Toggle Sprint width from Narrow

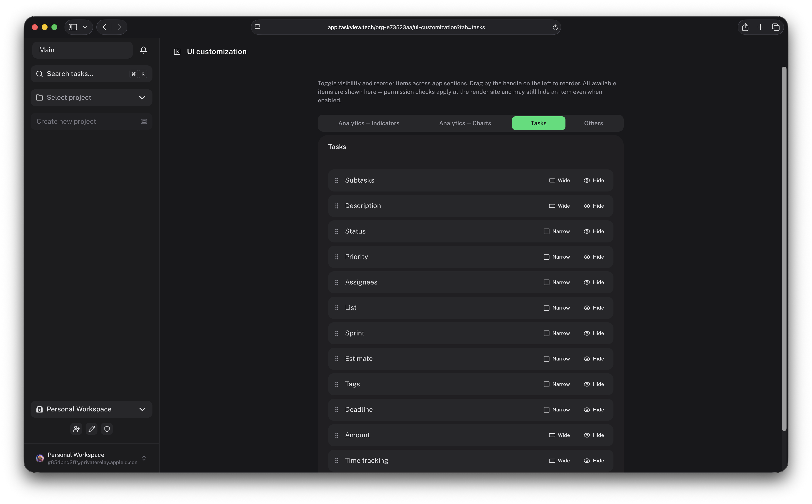coord(557,333)
